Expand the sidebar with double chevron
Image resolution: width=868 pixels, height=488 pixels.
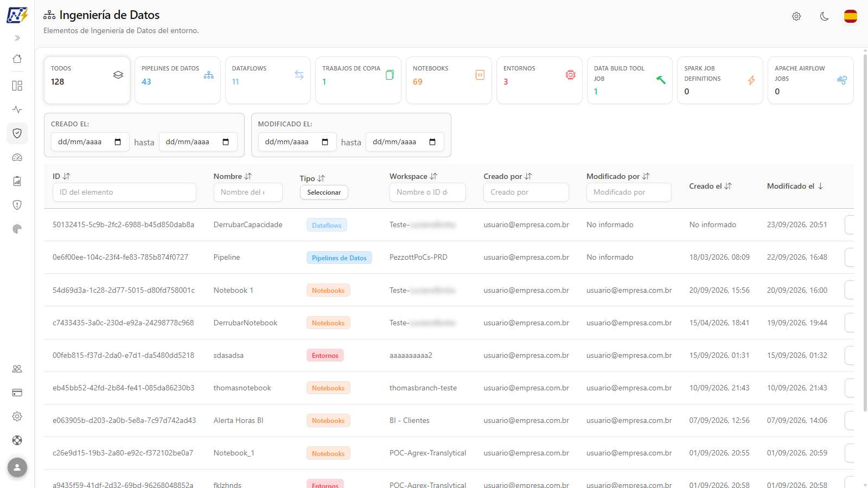17,38
